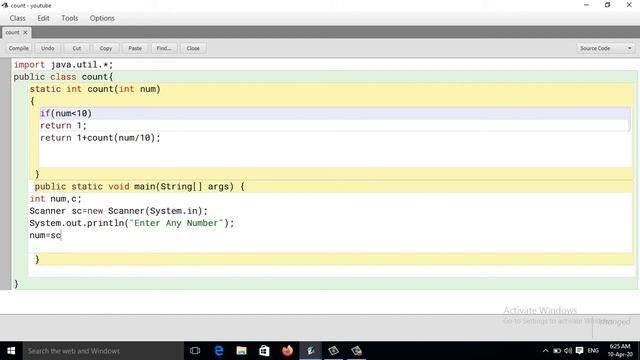This screenshot has height=360, width=640.
Task: Click the Find... button
Action: coord(164,48)
